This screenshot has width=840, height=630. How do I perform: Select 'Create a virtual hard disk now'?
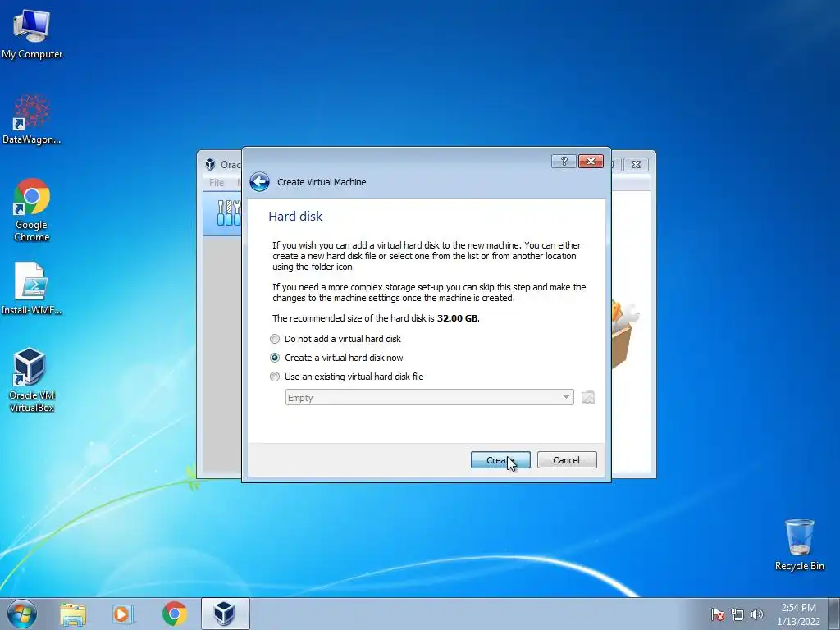(x=337, y=358)
